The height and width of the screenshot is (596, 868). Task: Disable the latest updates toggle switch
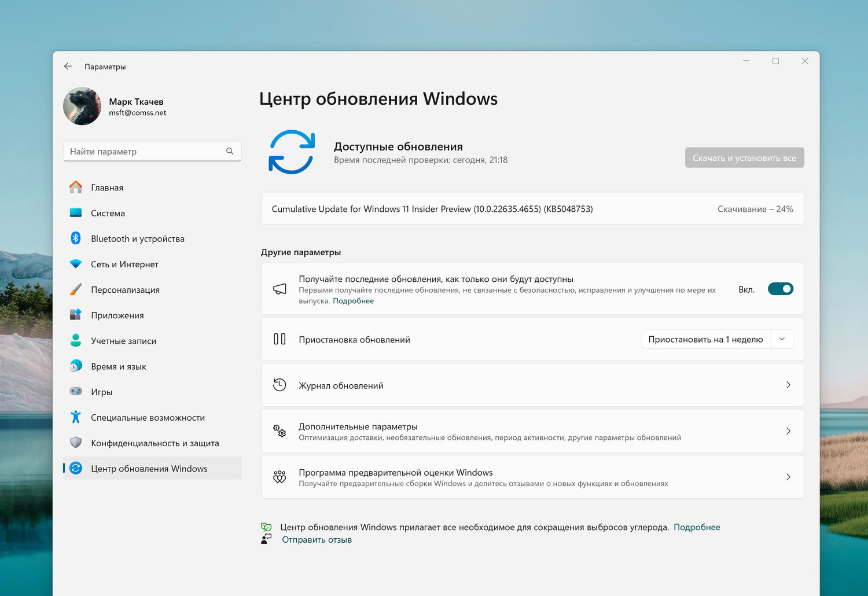tap(780, 289)
